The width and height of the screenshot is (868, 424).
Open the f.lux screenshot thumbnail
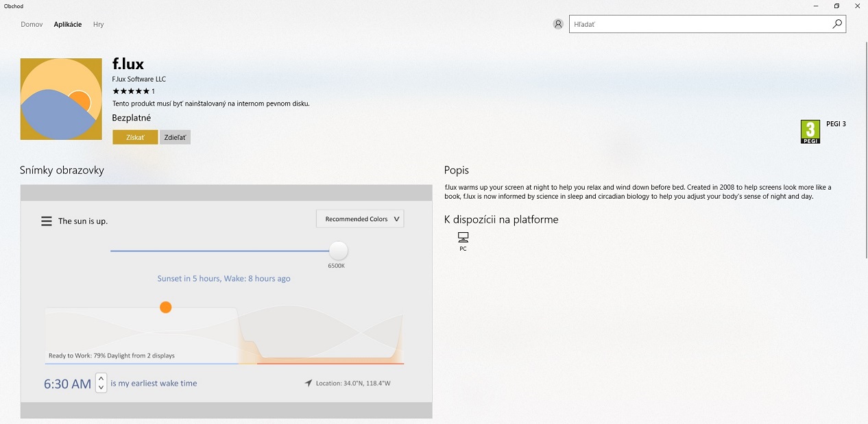click(226, 301)
